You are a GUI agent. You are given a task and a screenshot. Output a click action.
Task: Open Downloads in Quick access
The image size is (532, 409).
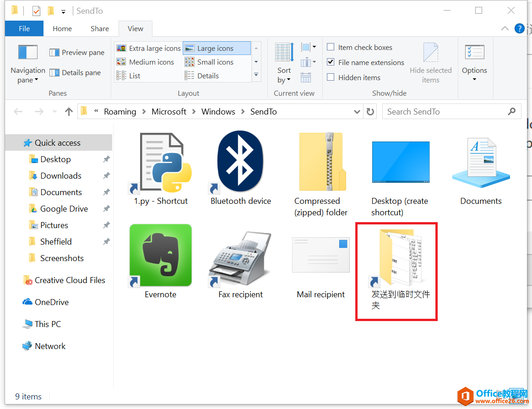click(61, 175)
